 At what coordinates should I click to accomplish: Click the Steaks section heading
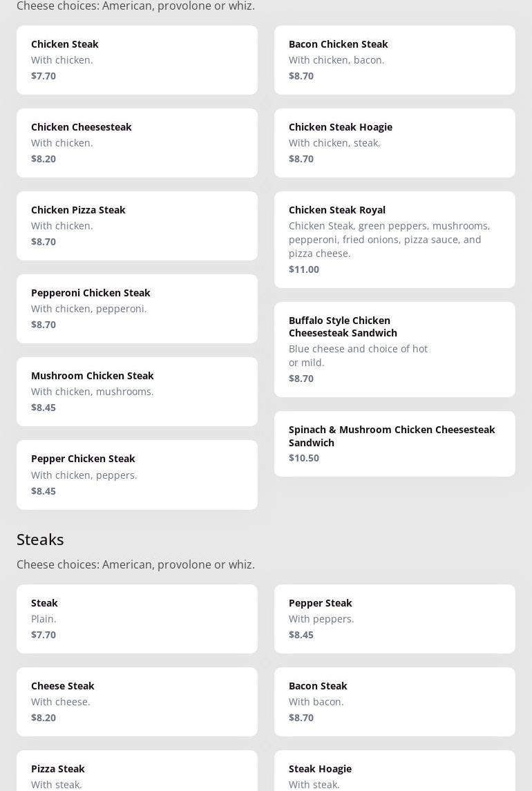(40, 539)
